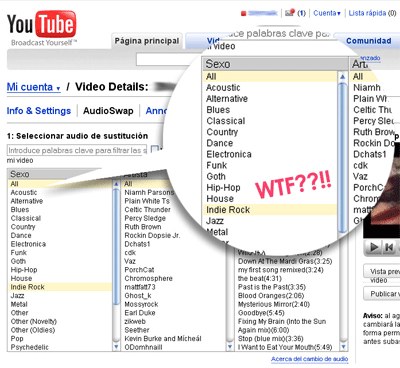Select the AudioSwap tab
Viewport: 400px width, 368px height.
(x=108, y=111)
